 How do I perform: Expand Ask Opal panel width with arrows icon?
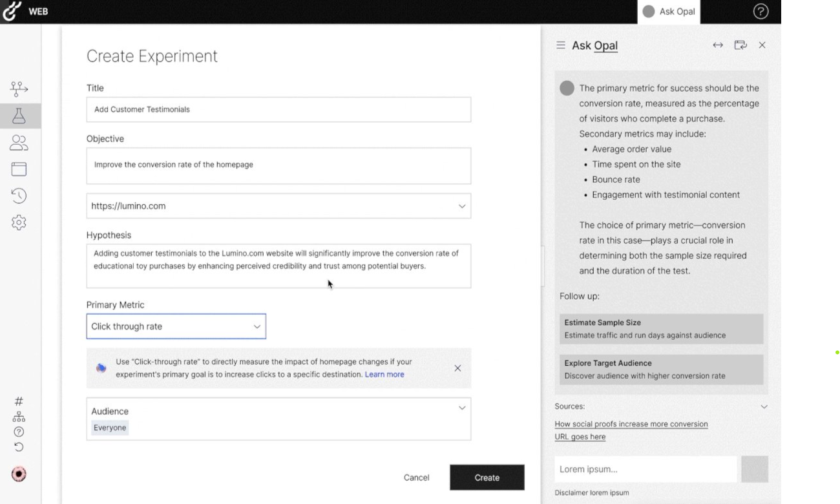click(717, 45)
